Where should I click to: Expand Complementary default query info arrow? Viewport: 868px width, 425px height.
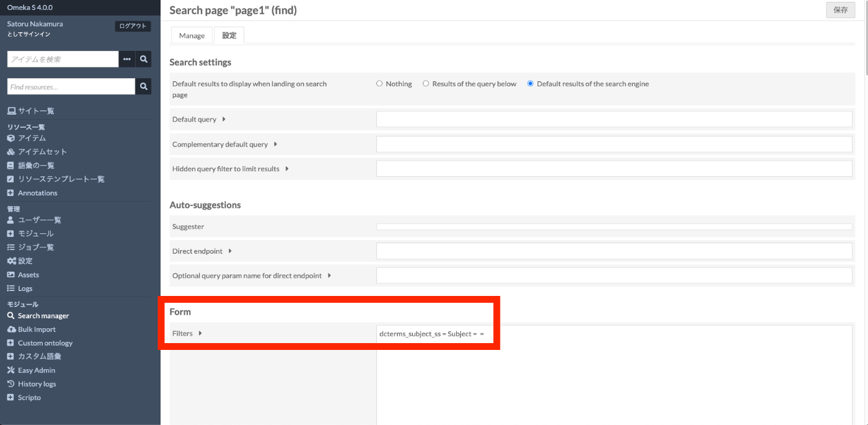click(275, 144)
